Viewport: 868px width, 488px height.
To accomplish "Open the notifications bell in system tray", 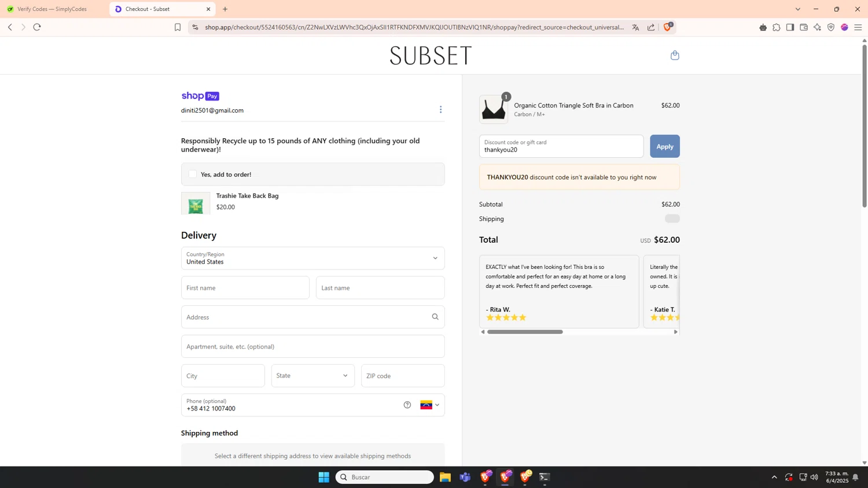I will tap(855, 477).
